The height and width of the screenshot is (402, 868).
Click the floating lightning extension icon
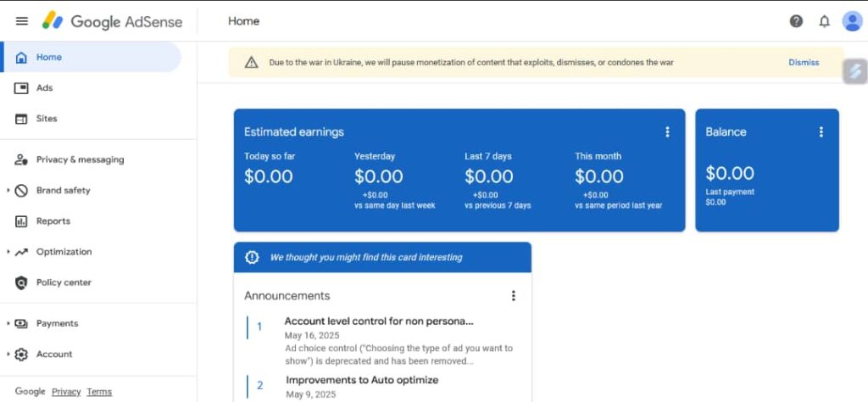click(x=855, y=71)
